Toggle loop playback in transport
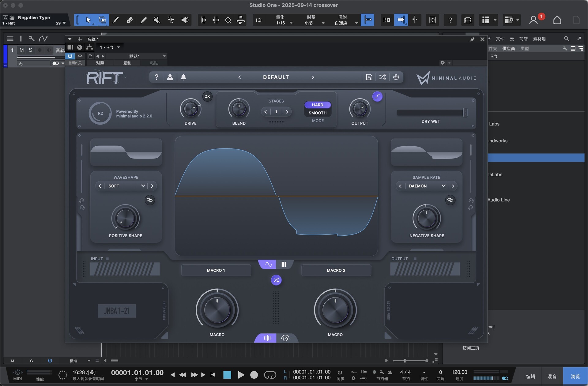This screenshot has width=588, height=386. (270, 375)
